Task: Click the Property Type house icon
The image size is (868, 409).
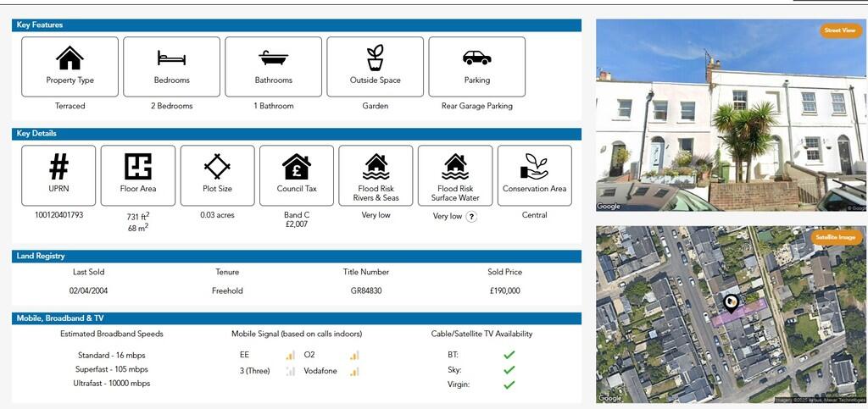Action: (x=70, y=58)
